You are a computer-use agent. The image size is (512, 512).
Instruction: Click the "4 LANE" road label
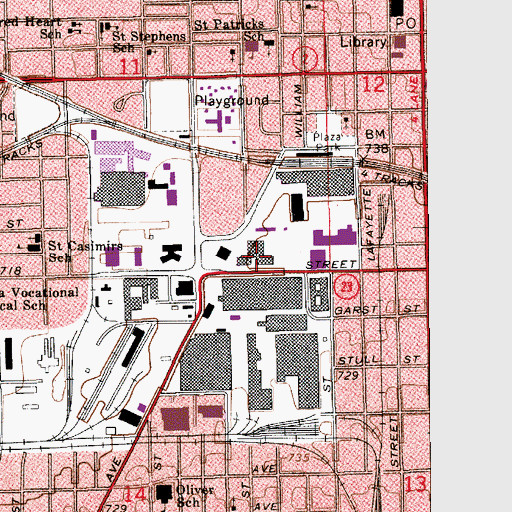414,100
